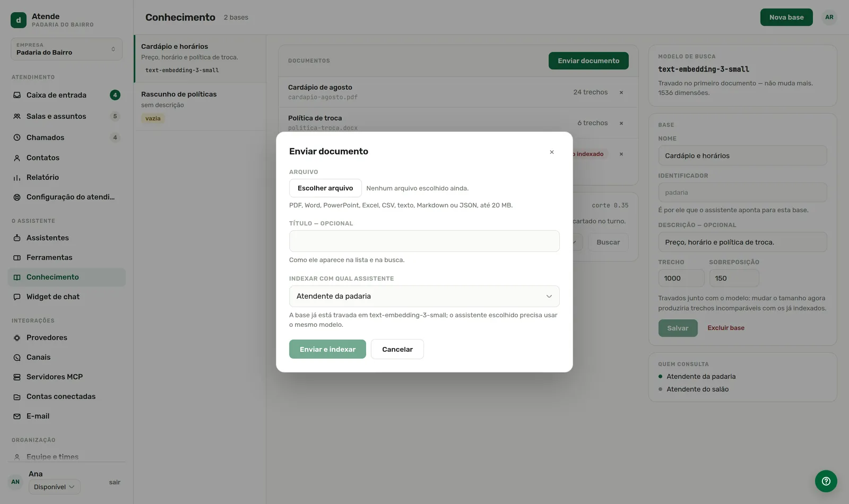Click the Servidores MCP server icon
Viewport: 849px width, 504px height.
pyautogui.click(x=17, y=377)
